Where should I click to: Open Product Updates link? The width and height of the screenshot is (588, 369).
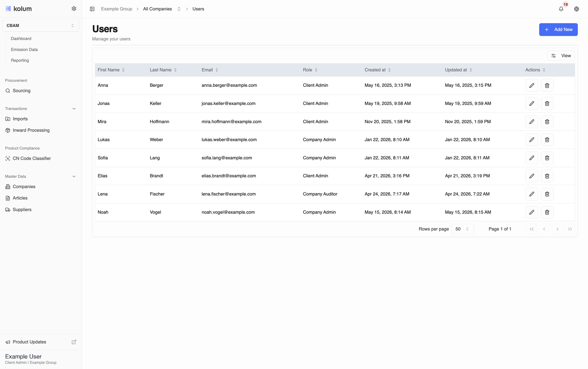click(29, 342)
